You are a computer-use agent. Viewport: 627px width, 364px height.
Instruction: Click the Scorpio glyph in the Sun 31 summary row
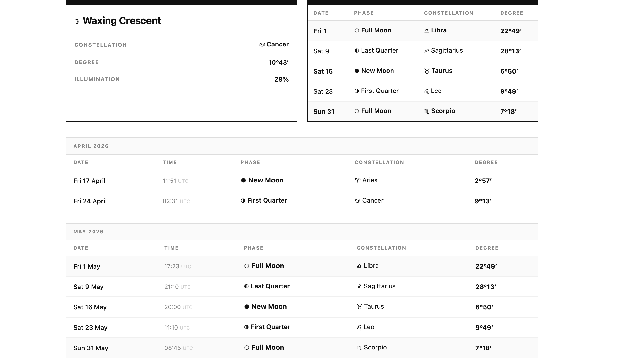pos(427,112)
